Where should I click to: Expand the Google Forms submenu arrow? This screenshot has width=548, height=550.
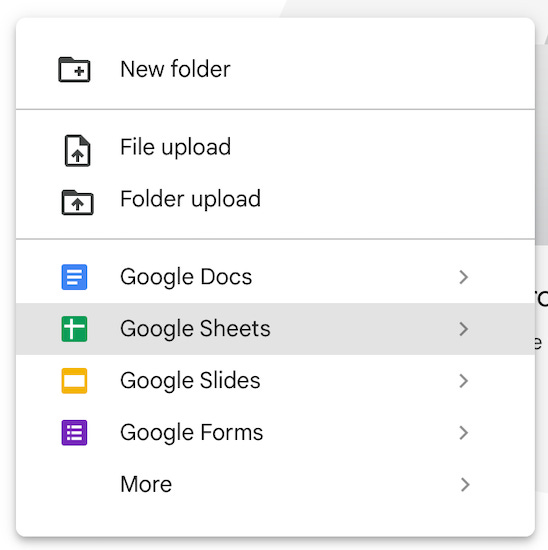click(464, 432)
